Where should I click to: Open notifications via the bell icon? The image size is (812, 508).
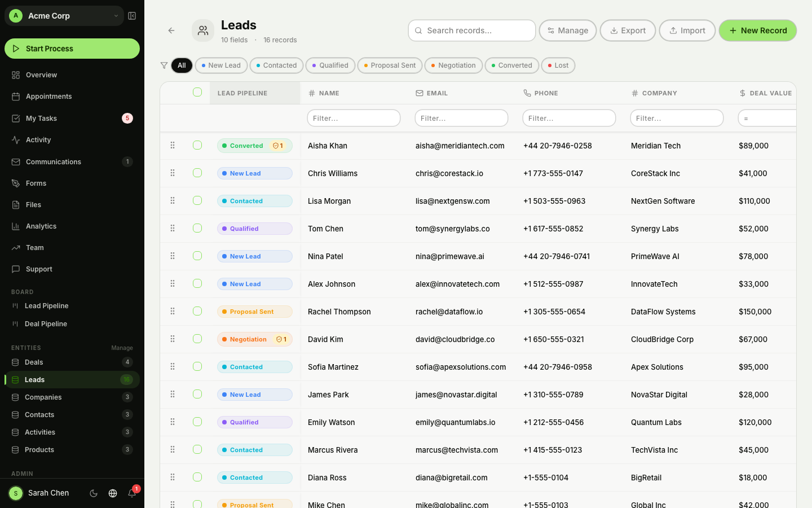click(x=132, y=493)
